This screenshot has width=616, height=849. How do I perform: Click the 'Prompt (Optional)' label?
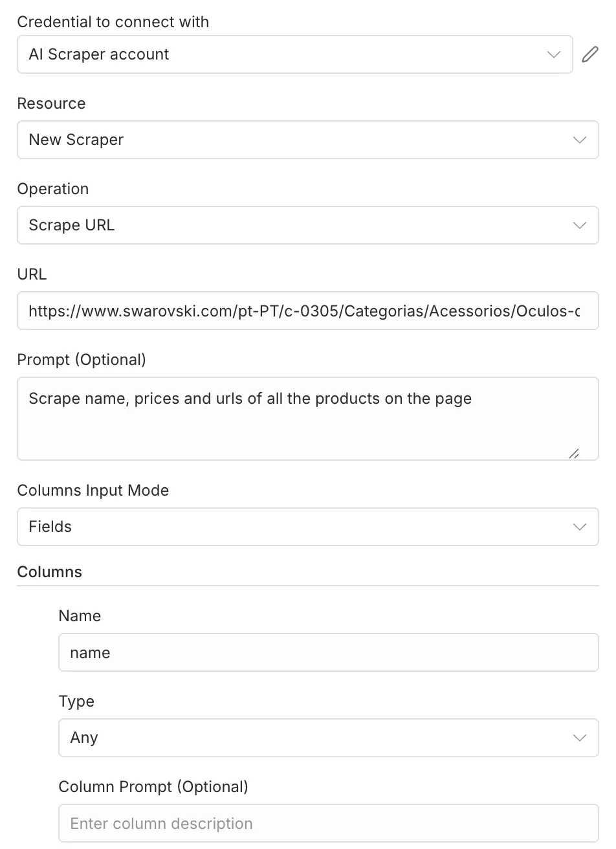tap(82, 359)
